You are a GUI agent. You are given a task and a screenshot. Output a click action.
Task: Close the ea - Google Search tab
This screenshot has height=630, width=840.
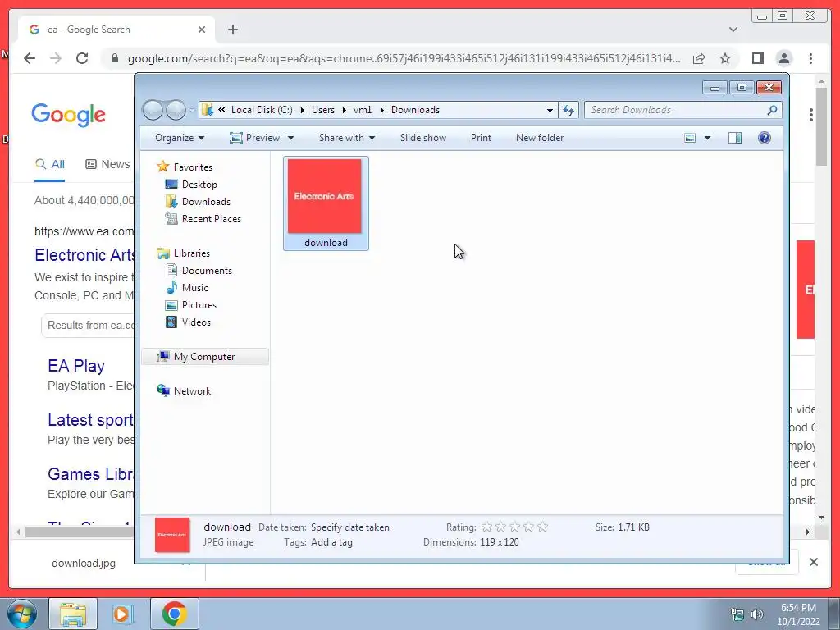[x=202, y=30]
